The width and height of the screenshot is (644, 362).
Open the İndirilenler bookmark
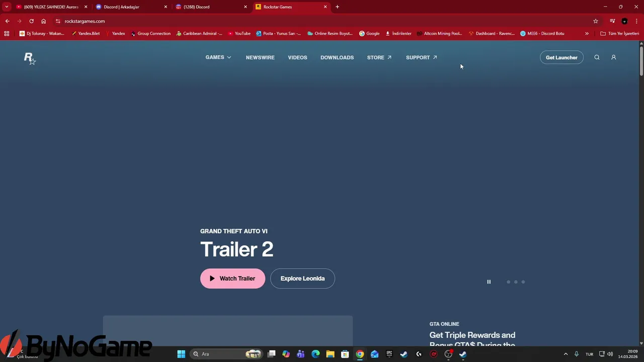398,34
